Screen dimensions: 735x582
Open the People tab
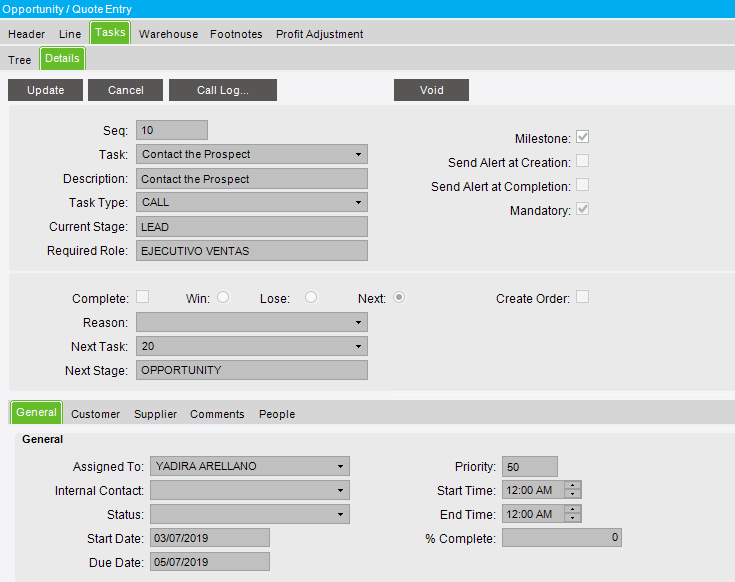[277, 414]
